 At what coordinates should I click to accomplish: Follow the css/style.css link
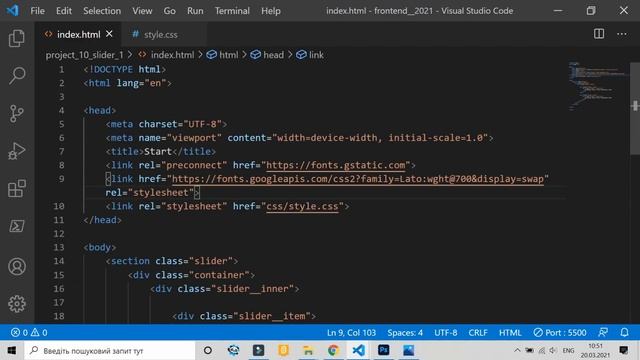(x=302, y=206)
